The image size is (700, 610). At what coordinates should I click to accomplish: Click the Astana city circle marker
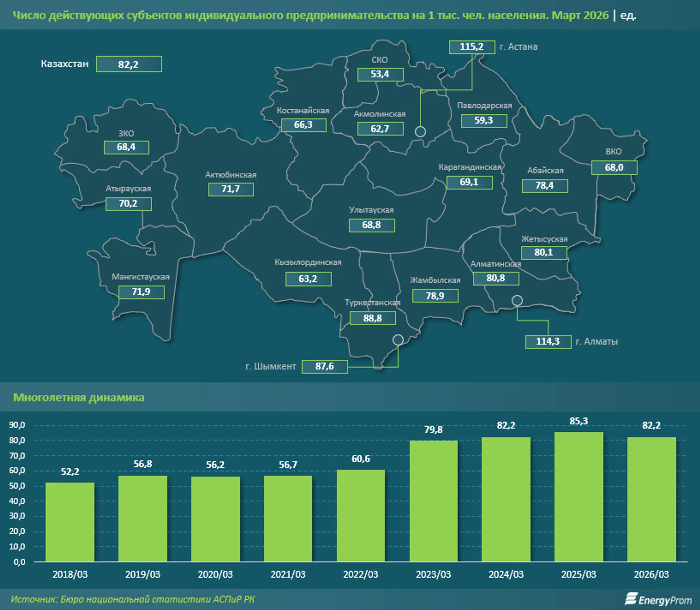[x=420, y=131]
